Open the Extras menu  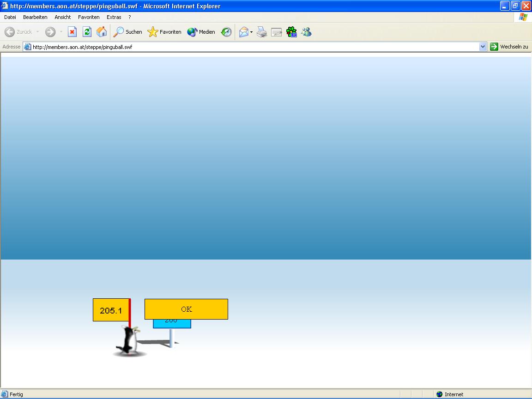click(114, 17)
